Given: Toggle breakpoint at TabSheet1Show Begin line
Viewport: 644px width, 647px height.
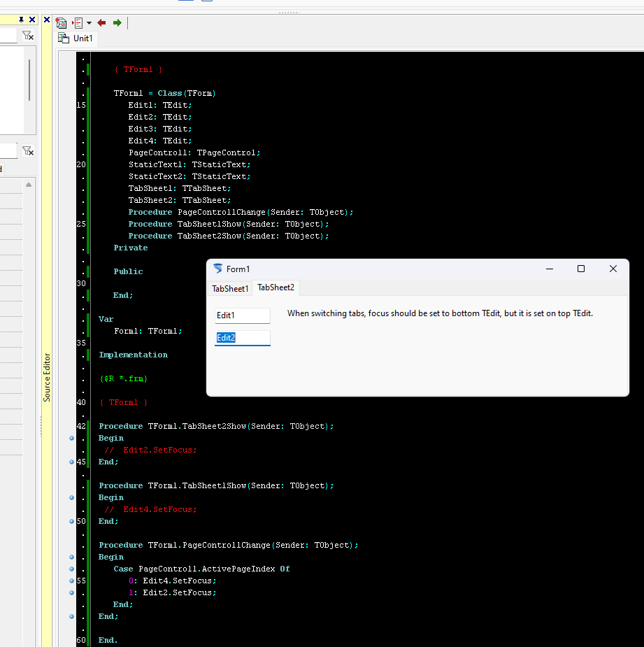Looking at the screenshot, I should pos(71,497).
